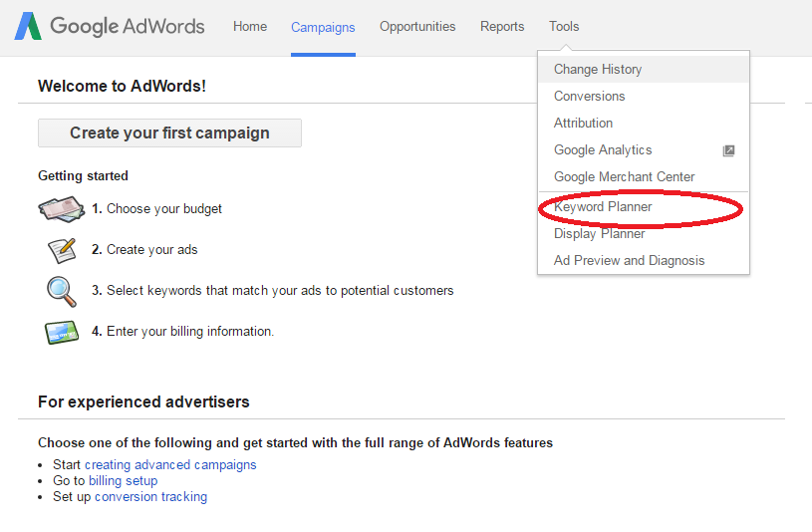Choose Conversions in the Tools menu
Screen dimensions: 812x532
590,97
